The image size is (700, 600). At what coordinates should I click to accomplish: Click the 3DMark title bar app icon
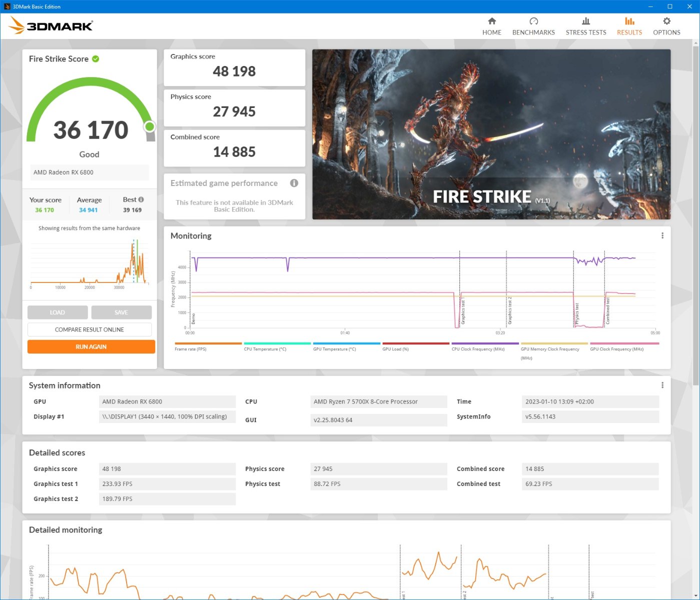(x=7, y=6)
